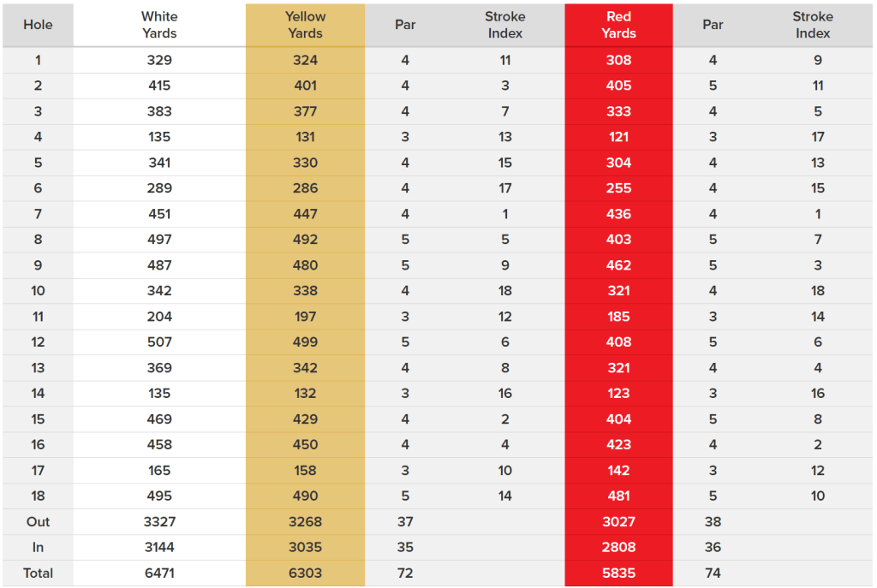Select the red yards In value 2808
The width and height of the screenshot is (877, 588).
(x=618, y=547)
